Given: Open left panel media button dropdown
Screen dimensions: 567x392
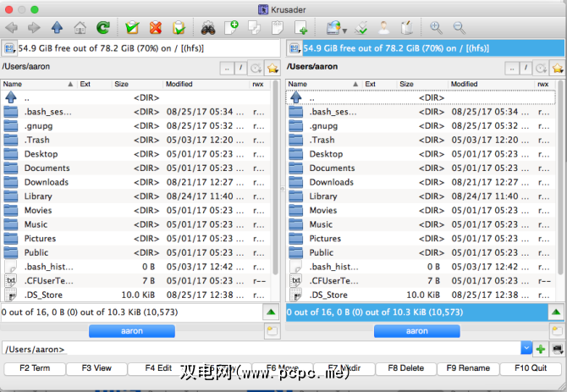Looking at the screenshot, I should pyautogui.click(x=9, y=48).
